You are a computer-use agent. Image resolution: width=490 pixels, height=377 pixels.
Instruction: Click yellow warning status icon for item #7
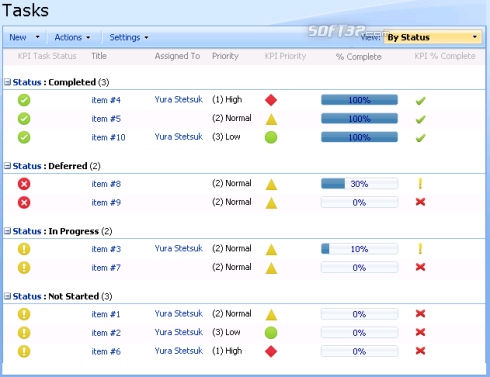point(24,268)
